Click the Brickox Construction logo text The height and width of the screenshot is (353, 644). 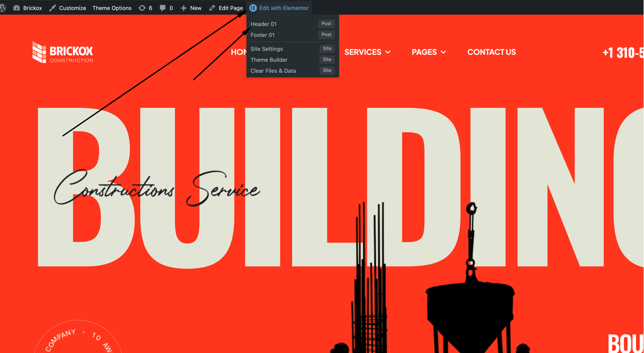(x=71, y=53)
